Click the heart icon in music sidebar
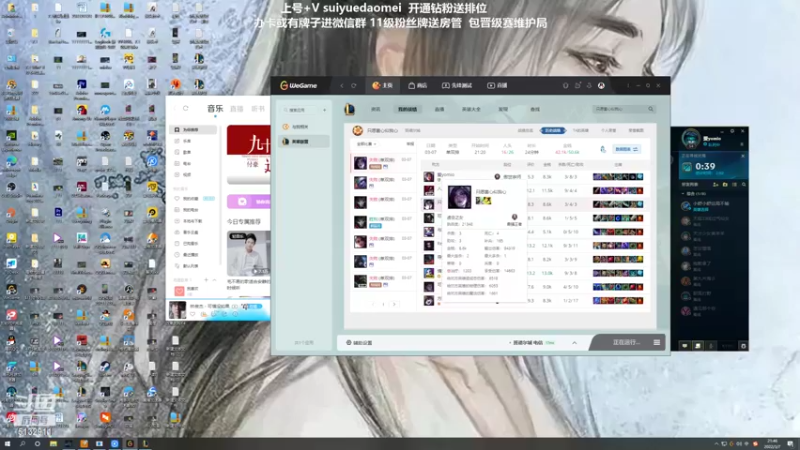The image size is (800, 450). coord(177,198)
